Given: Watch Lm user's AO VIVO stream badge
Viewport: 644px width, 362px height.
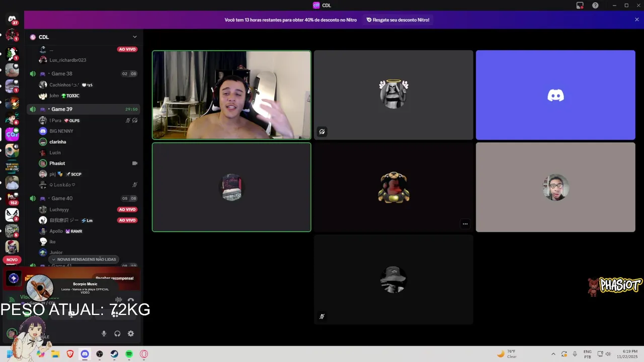Looking at the screenshot, I should click(x=127, y=220).
